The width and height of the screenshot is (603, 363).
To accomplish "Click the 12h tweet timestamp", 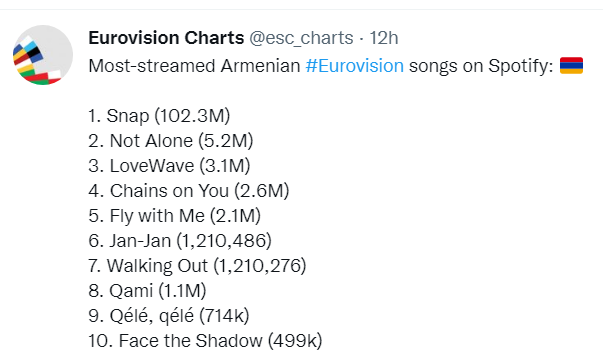I will point(383,38).
